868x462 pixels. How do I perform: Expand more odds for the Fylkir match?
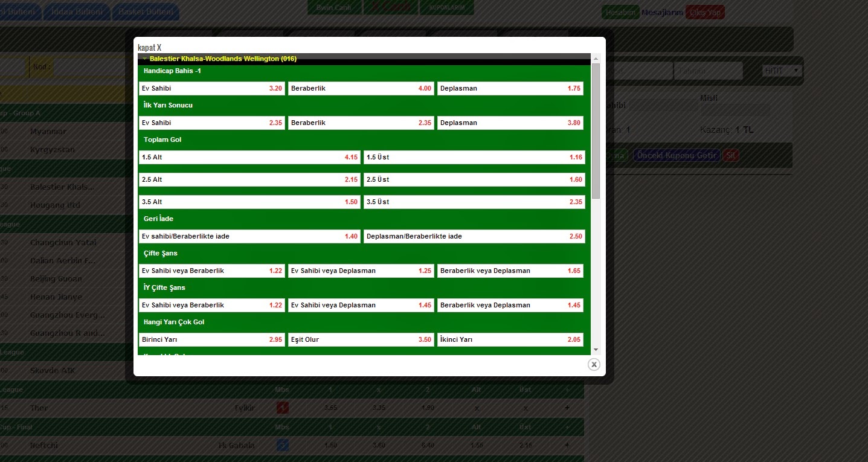(x=566, y=408)
